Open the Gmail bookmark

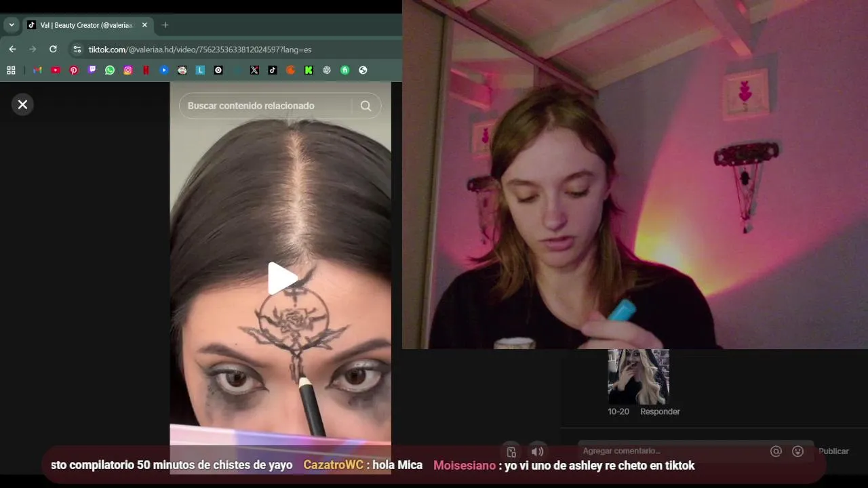(x=37, y=70)
